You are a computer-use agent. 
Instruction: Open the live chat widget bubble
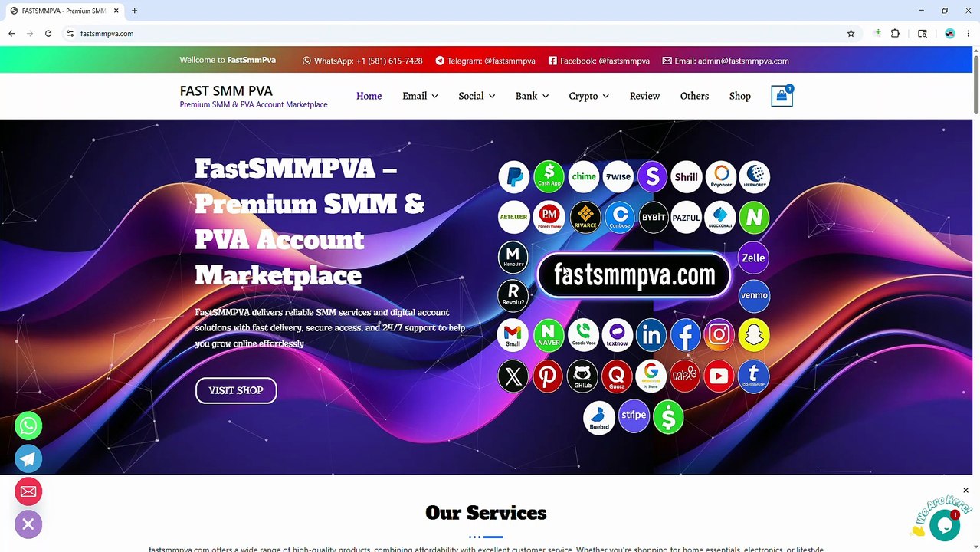[x=945, y=525]
